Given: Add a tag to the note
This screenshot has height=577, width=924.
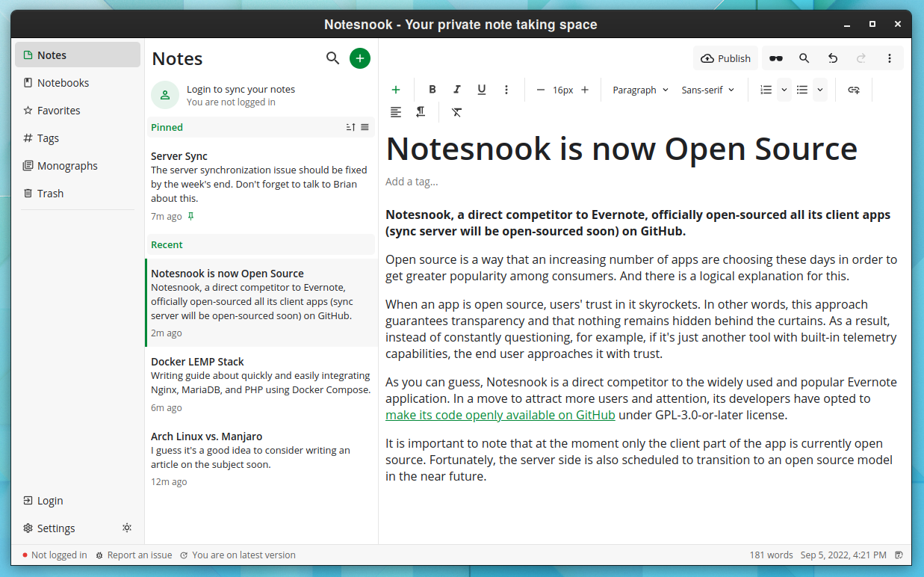Looking at the screenshot, I should click(412, 182).
